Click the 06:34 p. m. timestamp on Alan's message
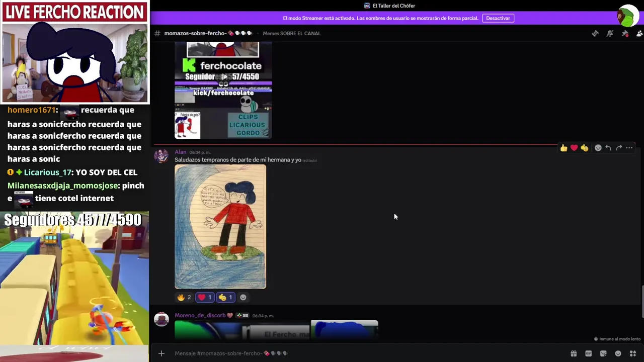Screen dimensions: 644x362 coord(200,152)
